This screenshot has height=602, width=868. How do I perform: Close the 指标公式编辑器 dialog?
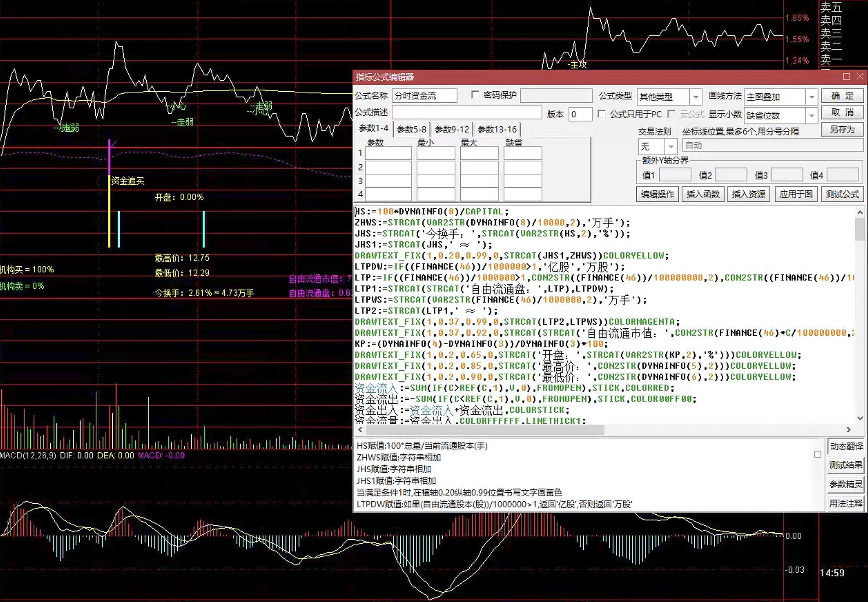[x=860, y=77]
